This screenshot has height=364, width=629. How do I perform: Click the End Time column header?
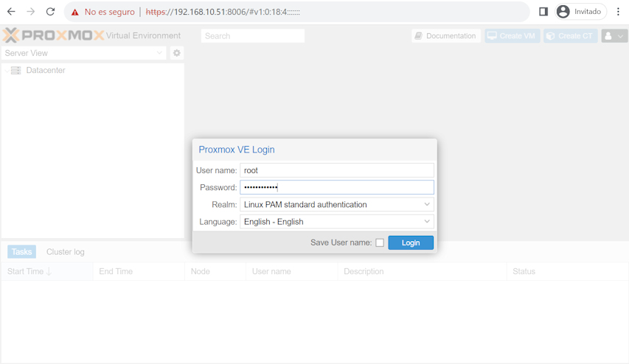click(x=139, y=271)
